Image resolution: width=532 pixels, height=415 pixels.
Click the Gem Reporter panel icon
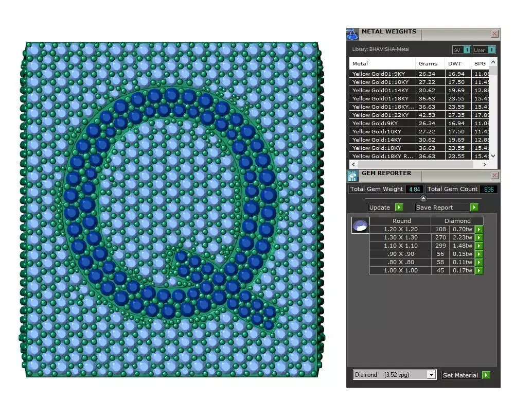[x=352, y=176]
